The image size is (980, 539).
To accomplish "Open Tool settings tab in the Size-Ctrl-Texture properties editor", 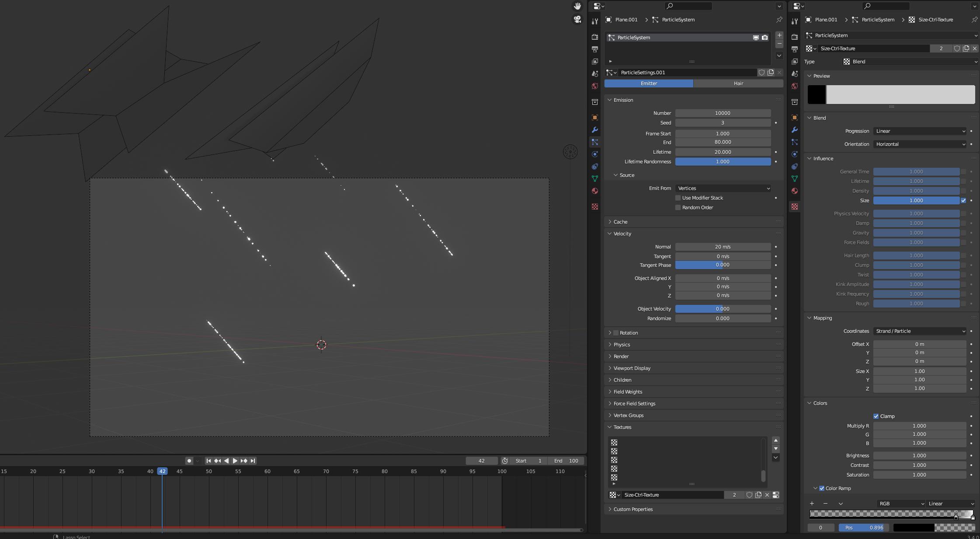I will pos(794,21).
